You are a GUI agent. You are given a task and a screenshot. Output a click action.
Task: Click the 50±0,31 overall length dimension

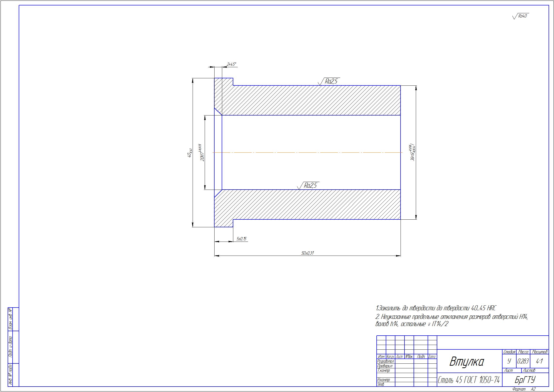(x=307, y=253)
